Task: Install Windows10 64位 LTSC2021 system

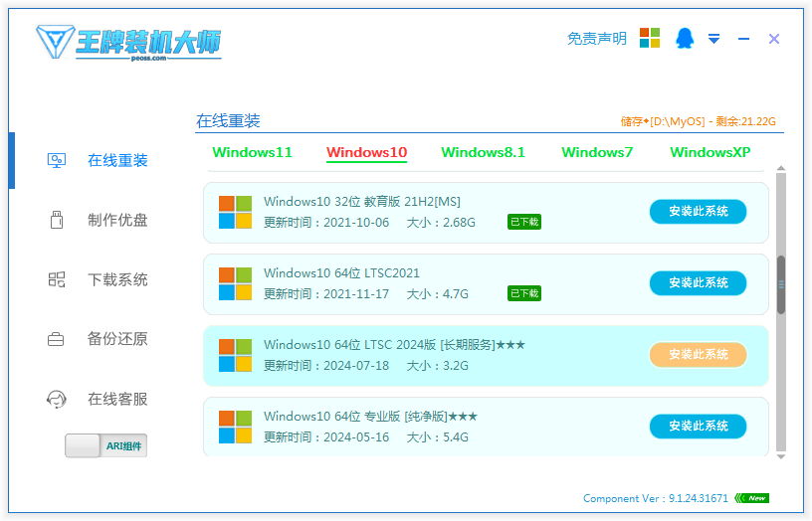Action: (x=699, y=283)
